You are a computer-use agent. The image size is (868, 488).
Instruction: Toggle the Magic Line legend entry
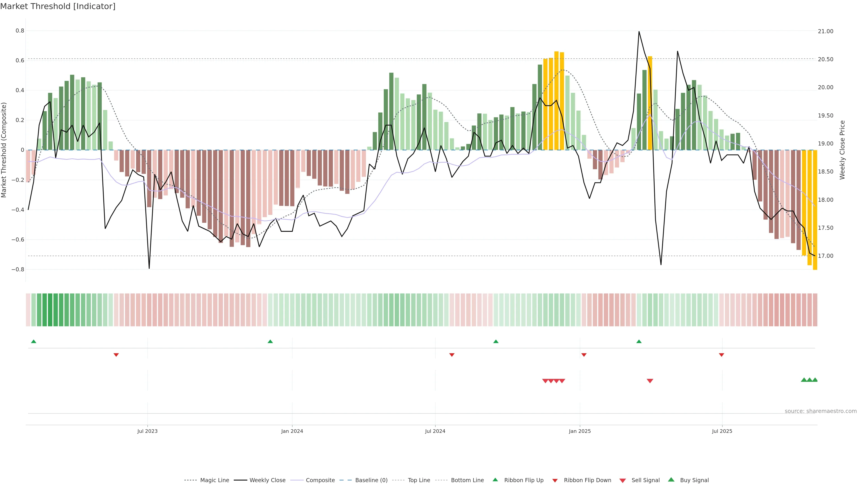[x=214, y=480]
